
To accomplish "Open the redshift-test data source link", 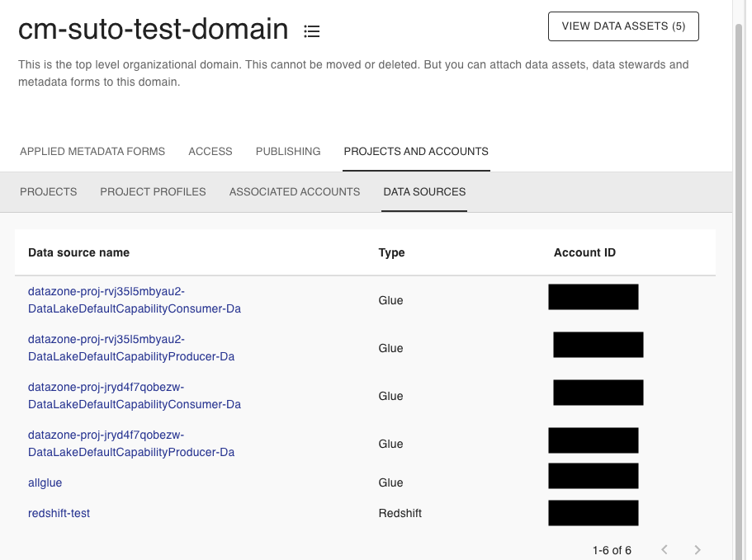I will 59,513.
